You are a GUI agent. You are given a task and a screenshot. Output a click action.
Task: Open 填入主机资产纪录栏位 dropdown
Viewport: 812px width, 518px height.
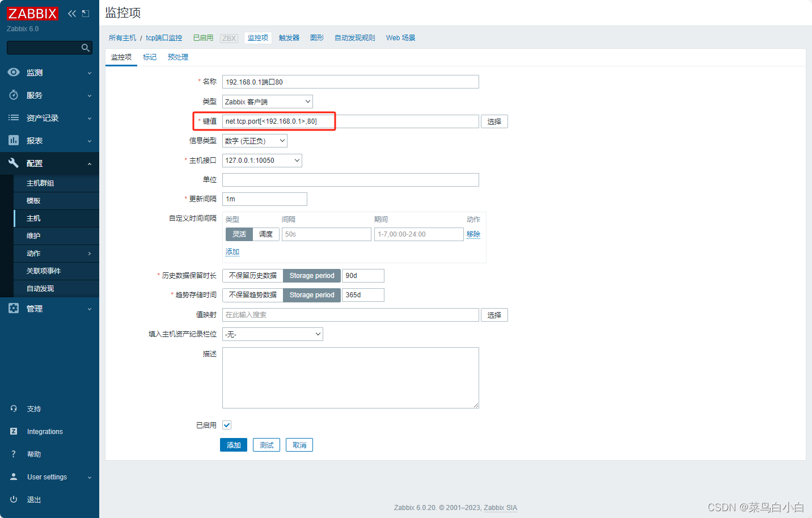pos(273,334)
